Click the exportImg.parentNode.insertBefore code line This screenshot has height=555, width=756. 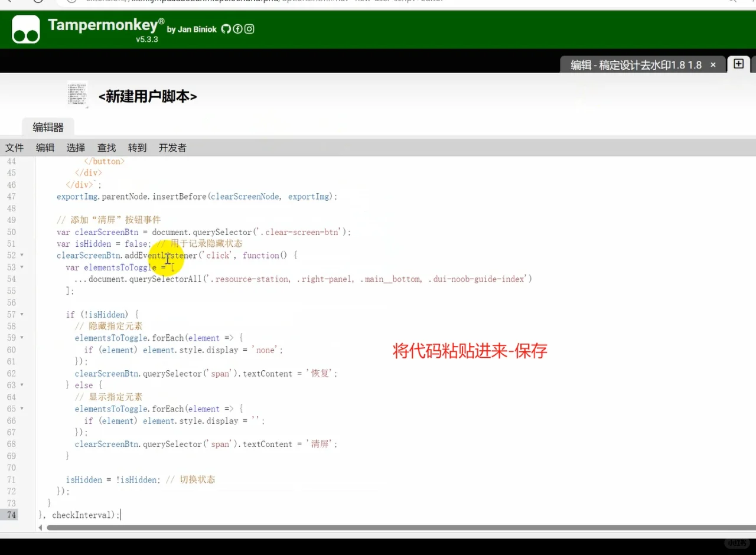pos(197,197)
